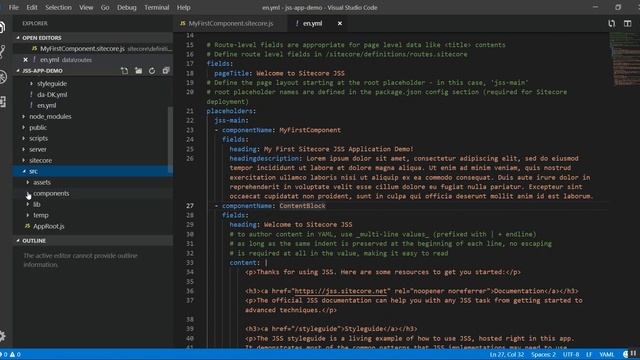Click 'jss-main:' key on line 22
640x360 pixels.
click(231, 120)
